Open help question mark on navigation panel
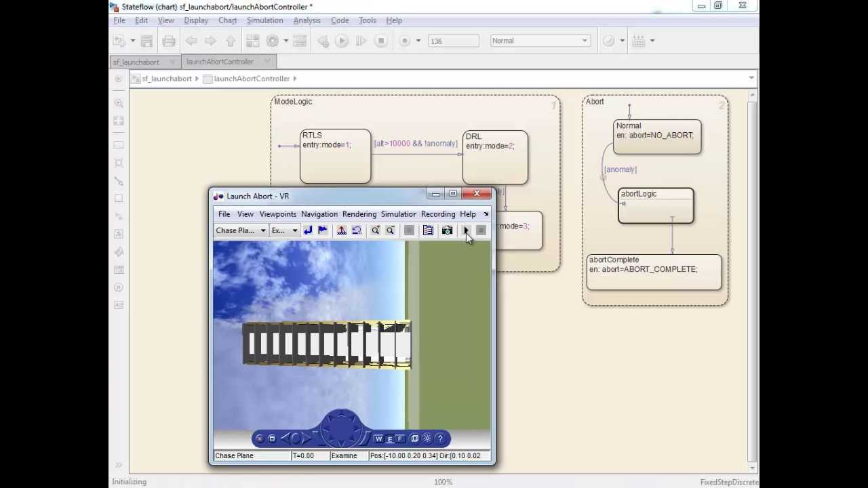The height and width of the screenshot is (488, 868). (440, 439)
